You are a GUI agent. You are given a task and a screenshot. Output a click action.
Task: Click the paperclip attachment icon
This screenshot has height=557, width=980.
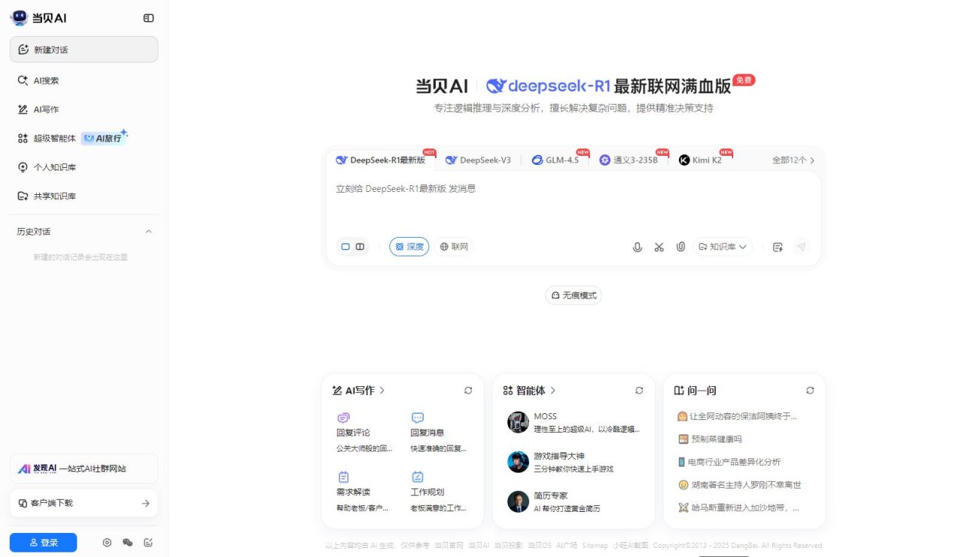680,247
